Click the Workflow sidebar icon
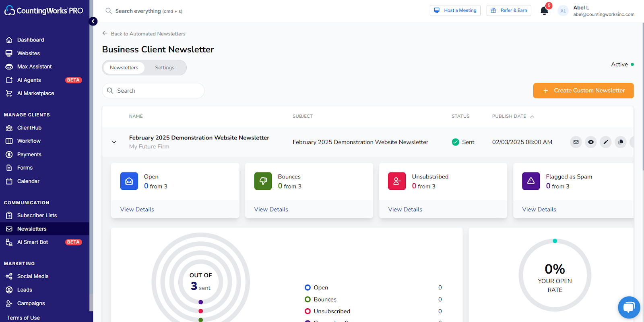This screenshot has width=644, height=322. click(9, 141)
